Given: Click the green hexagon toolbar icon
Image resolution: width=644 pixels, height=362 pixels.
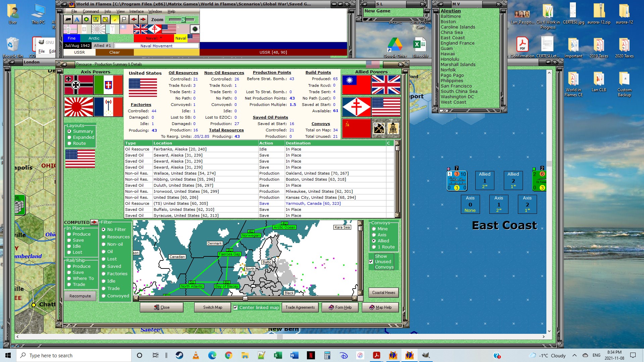Looking at the screenshot, I should pos(87,19).
